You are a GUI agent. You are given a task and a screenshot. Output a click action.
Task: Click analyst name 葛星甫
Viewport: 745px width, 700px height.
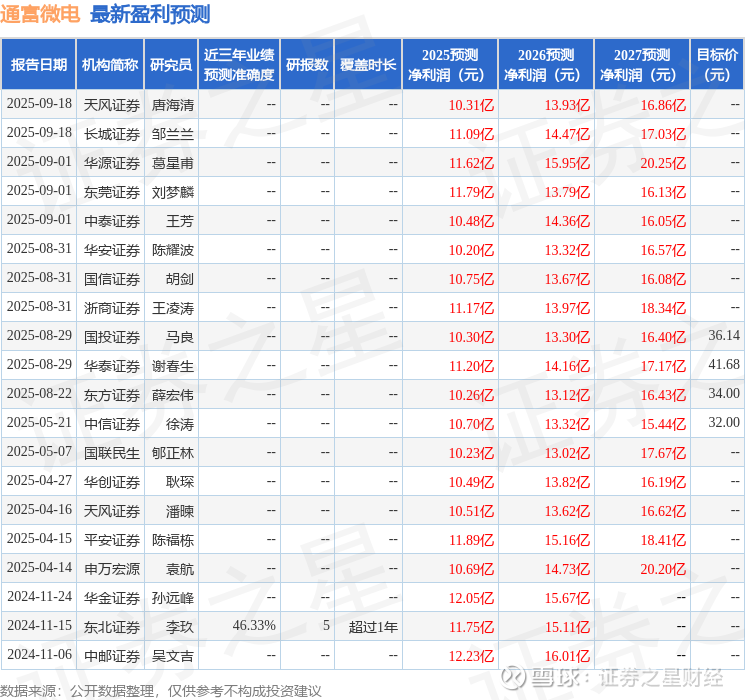pyautogui.click(x=173, y=163)
